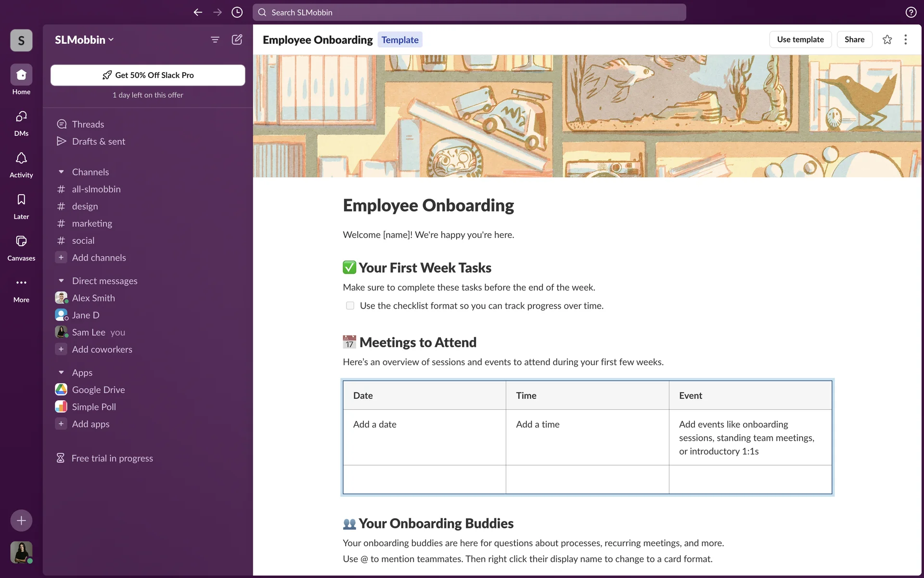This screenshot has width=924, height=578.
Task: Click the Search SLMobbin field
Action: pos(469,13)
